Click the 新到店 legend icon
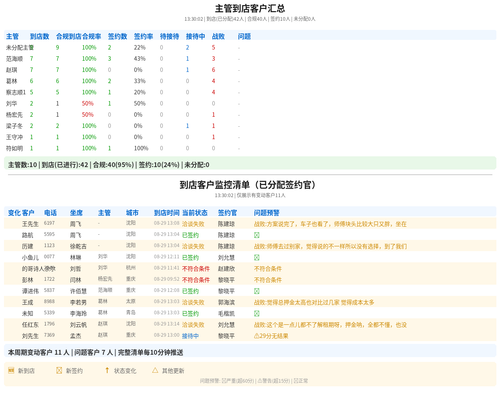 coord(11,370)
